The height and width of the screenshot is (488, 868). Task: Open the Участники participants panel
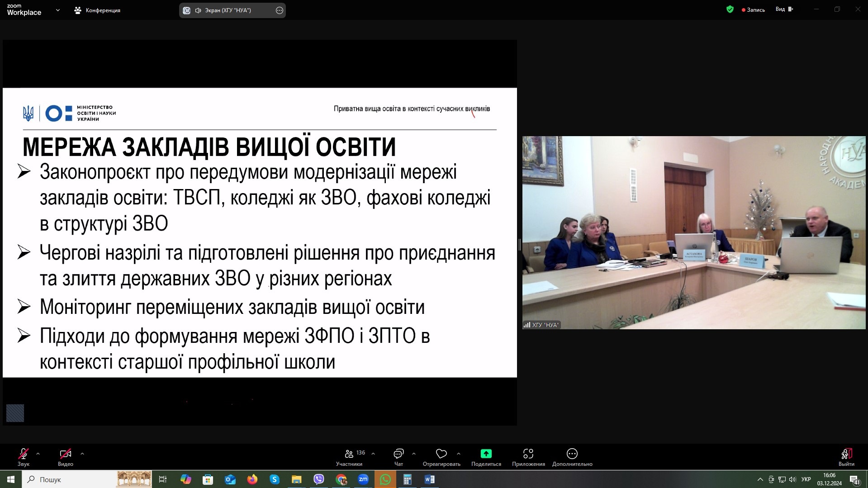point(349,456)
